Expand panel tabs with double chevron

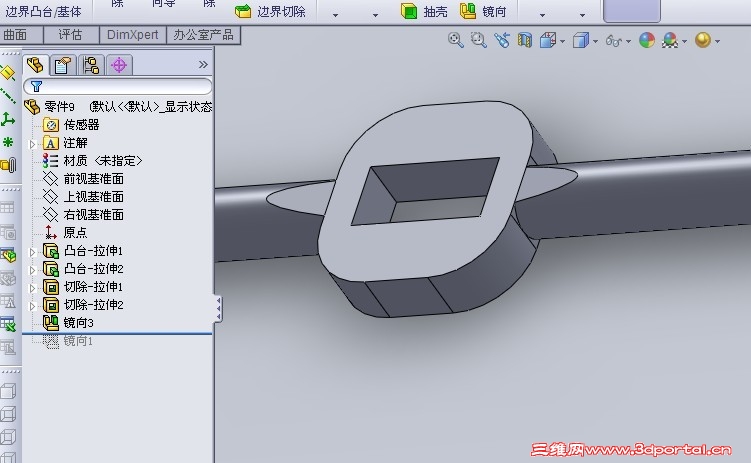(x=203, y=64)
